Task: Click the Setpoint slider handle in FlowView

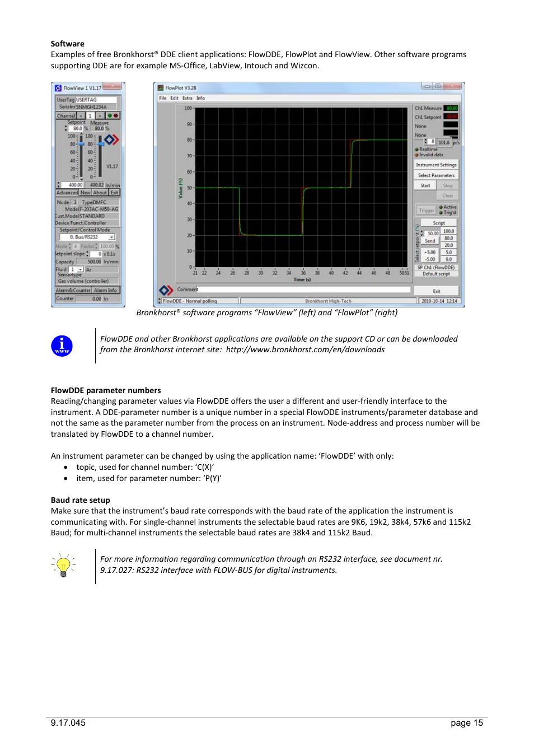Action: [81, 144]
